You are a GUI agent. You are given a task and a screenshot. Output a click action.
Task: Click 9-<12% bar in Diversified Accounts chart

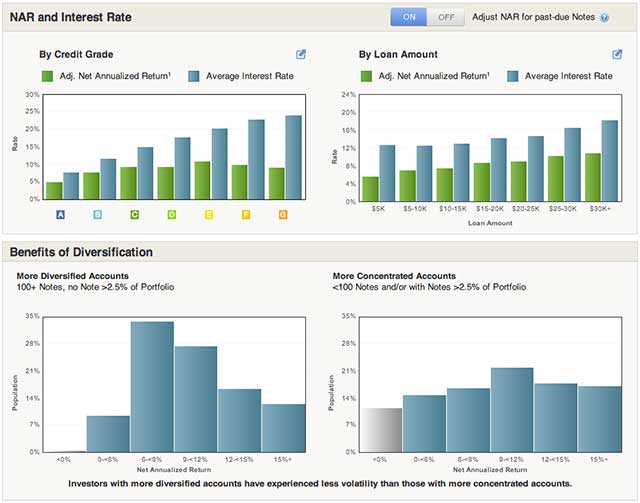point(196,399)
